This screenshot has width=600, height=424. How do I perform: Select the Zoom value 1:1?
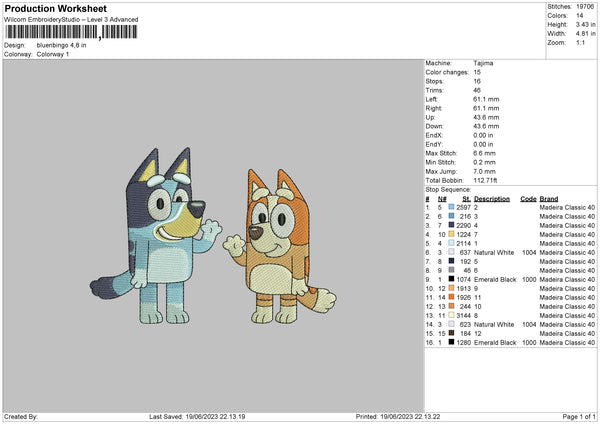(580, 42)
